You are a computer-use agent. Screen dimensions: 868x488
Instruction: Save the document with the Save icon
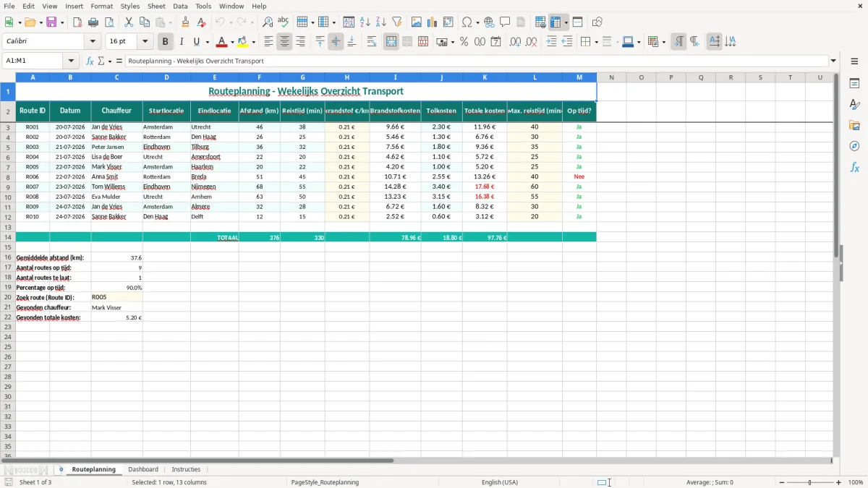(51, 22)
